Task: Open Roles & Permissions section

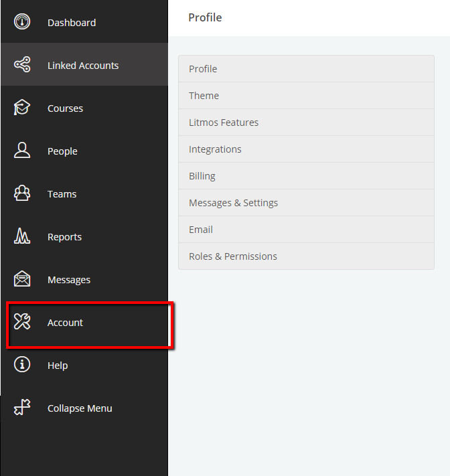Action: pos(307,256)
